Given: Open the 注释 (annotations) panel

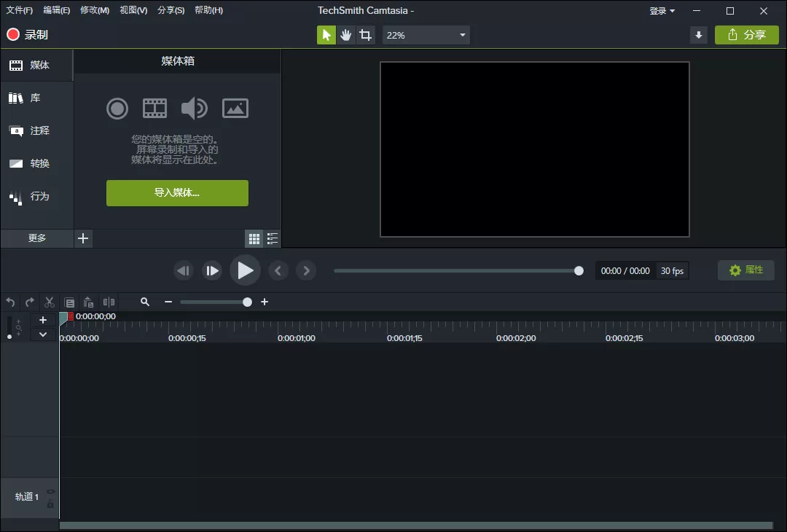Looking at the screenshot, I should (x=36, y=130).
